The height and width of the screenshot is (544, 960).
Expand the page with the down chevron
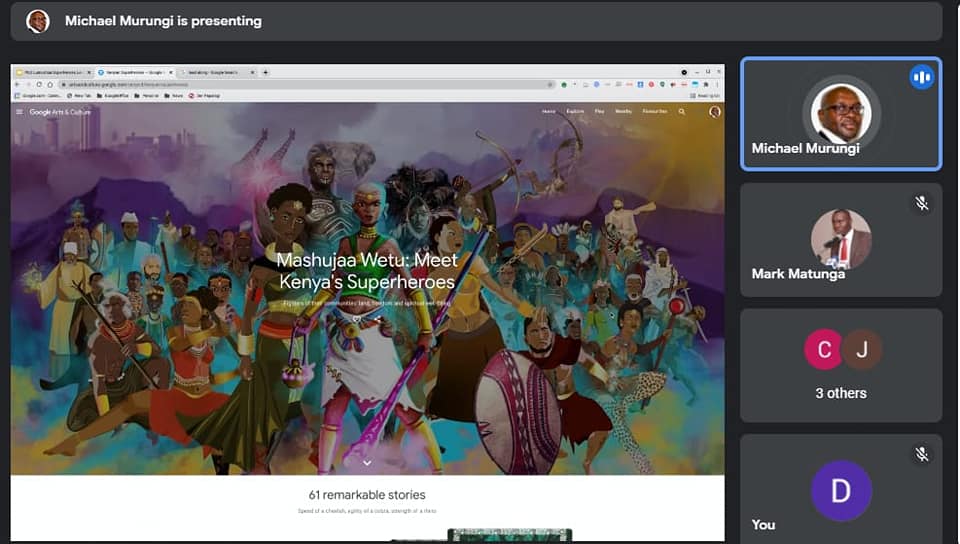[367, 462]
